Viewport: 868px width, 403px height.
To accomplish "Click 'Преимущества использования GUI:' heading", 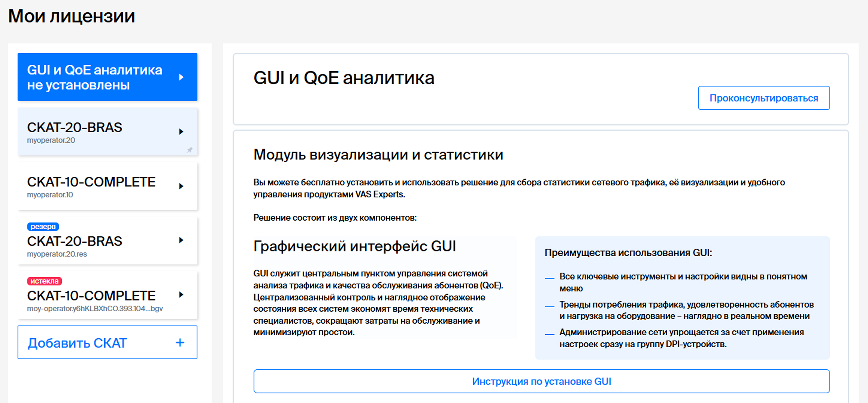I will coord(628,253).
